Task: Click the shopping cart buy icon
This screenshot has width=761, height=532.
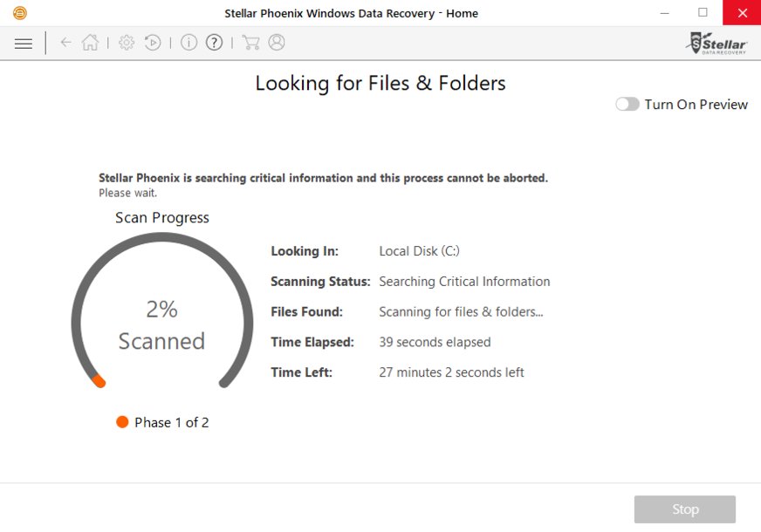Action: (250, 43)
